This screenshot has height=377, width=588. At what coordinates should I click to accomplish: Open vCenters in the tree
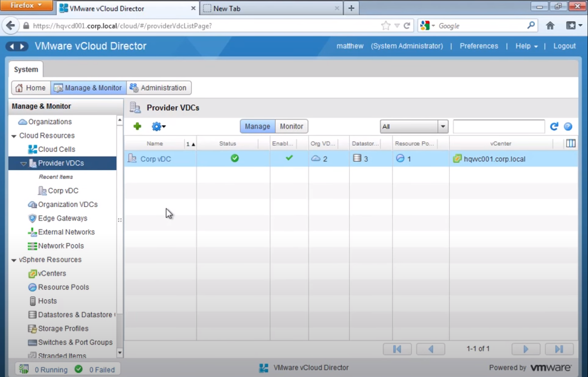point(52,274)
